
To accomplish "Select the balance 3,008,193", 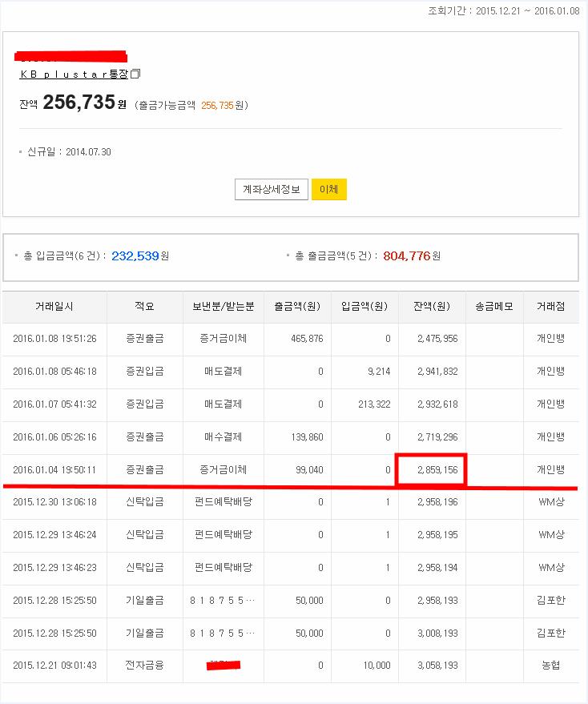I will click(x=437, y=633).
